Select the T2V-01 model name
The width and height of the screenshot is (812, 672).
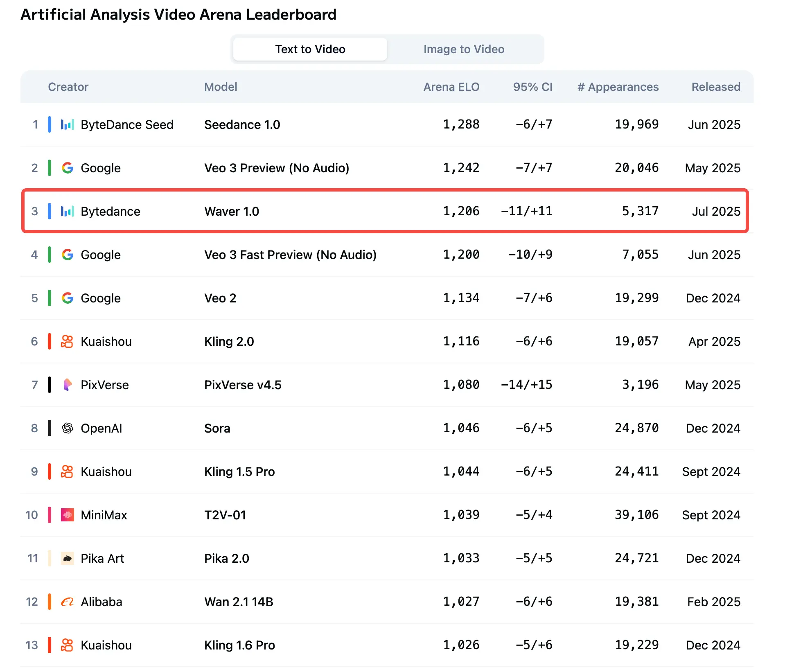coord(225,515)
